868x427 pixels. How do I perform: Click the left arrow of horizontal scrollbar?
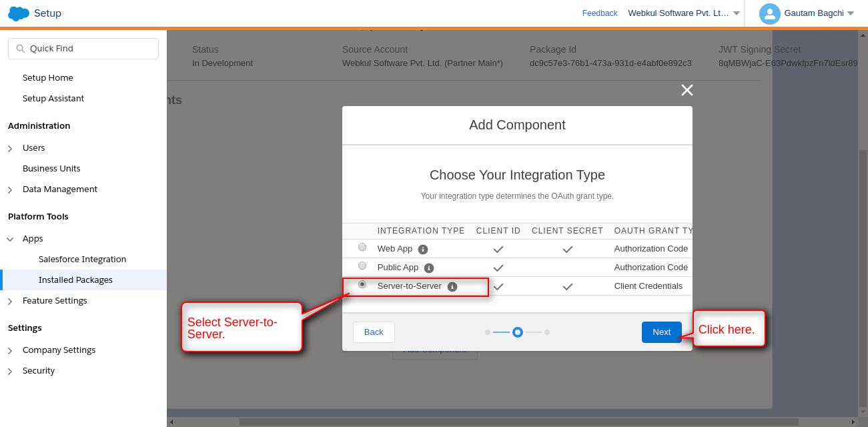(171, 422)
